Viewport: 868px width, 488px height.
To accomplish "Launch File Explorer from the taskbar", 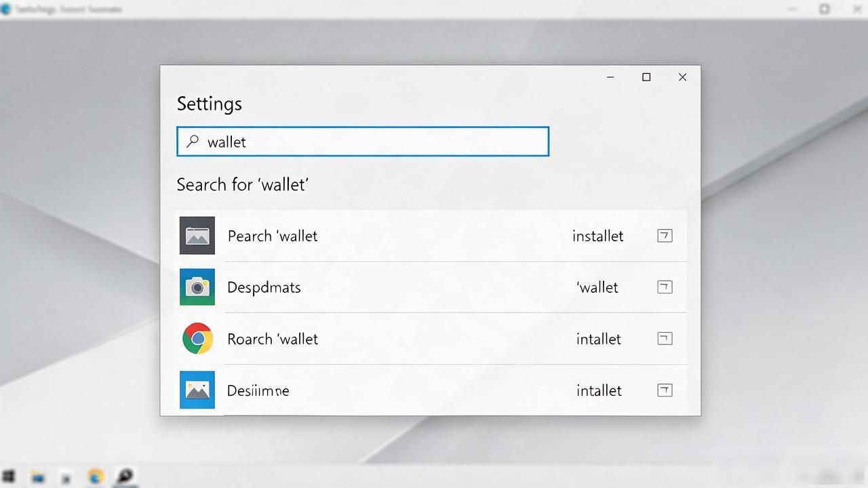I will click(x=38, y=477).
